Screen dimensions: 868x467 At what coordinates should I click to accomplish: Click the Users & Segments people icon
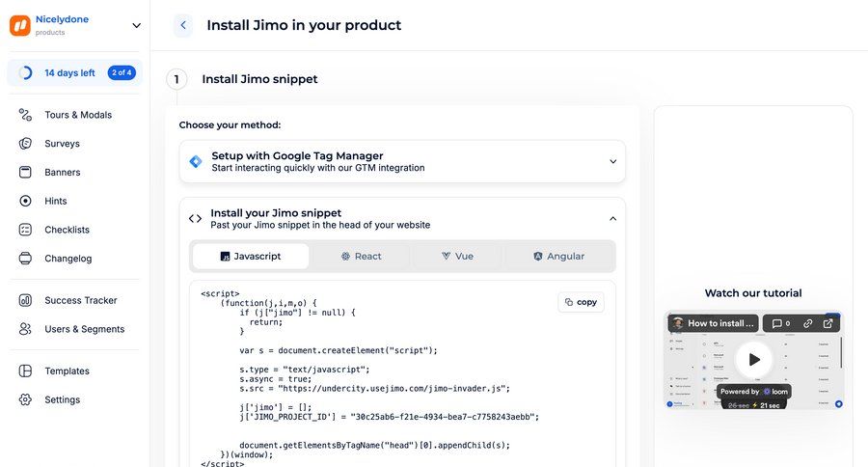[25, 329]
